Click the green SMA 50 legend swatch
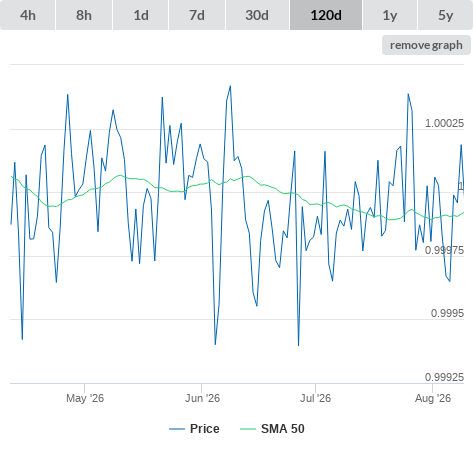 (248, 429)
